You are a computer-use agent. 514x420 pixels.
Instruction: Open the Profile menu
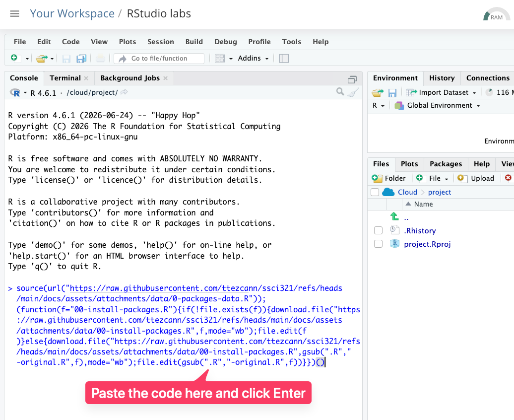coord(259,42)
